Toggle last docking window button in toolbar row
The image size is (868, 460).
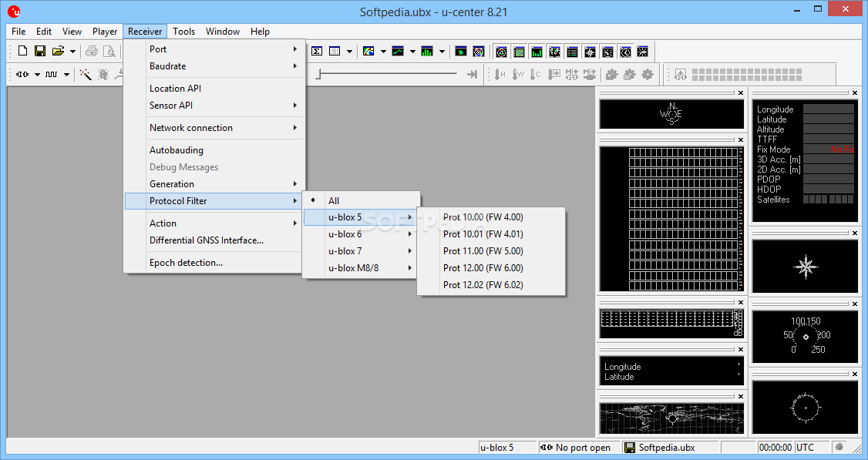(643, 52)
